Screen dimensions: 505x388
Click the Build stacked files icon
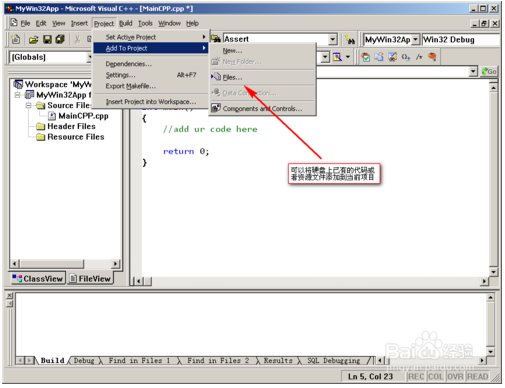[379, 57]
